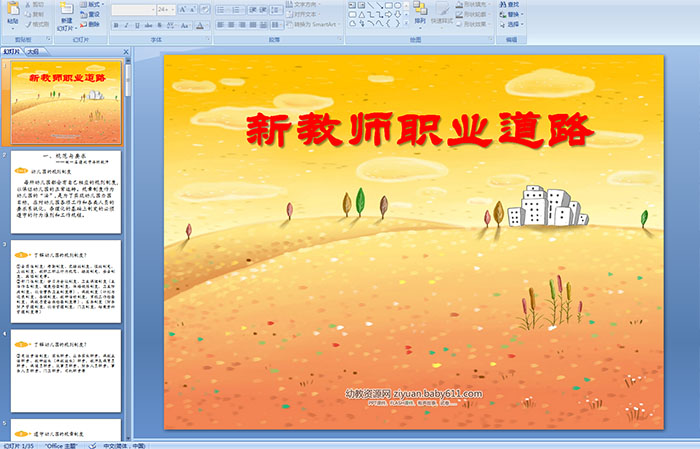Select the Triangle shape in gallery

pos(362,15)
